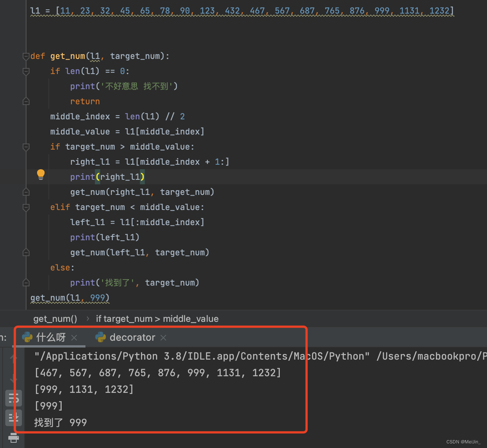Click the print(left_l1) line
Viewport: 487px width, 448px height.
coord(105,237)
